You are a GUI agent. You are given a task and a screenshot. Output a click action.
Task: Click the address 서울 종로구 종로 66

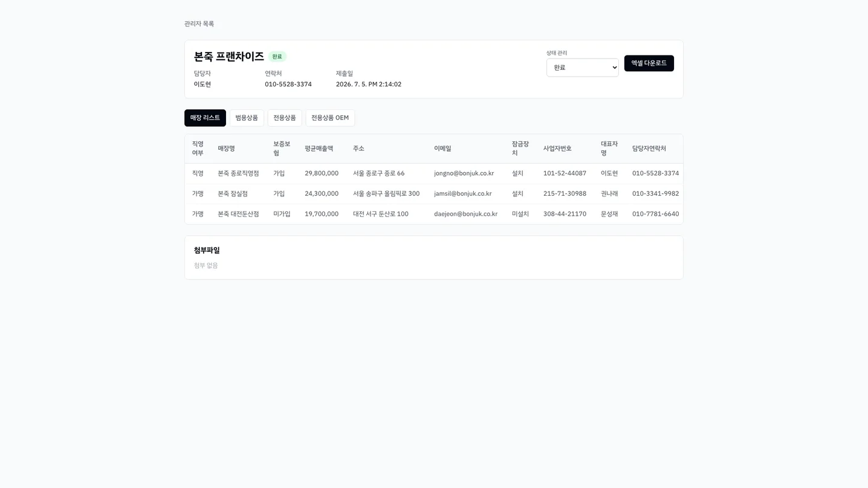pyautogui.click(x=379, y=173)
